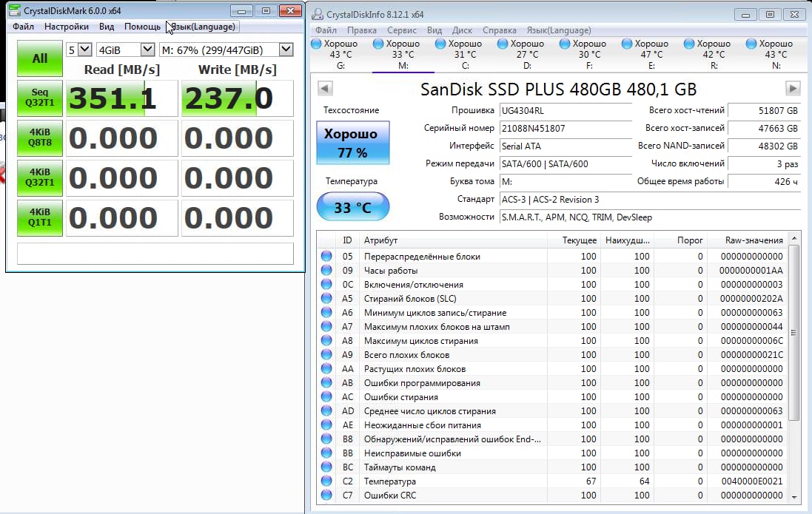Click the status orb of attribute BB
The height and width of the screenshot is (514, 812).
click(326, 453)
